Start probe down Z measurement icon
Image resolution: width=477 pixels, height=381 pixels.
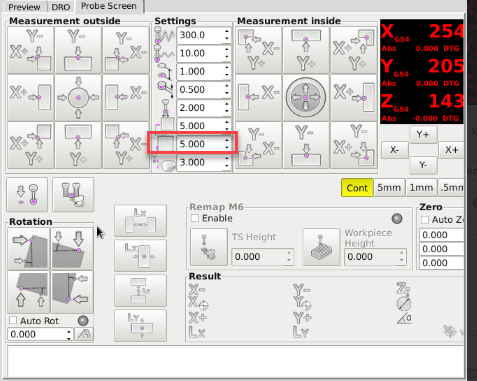[x=27, y=195]
